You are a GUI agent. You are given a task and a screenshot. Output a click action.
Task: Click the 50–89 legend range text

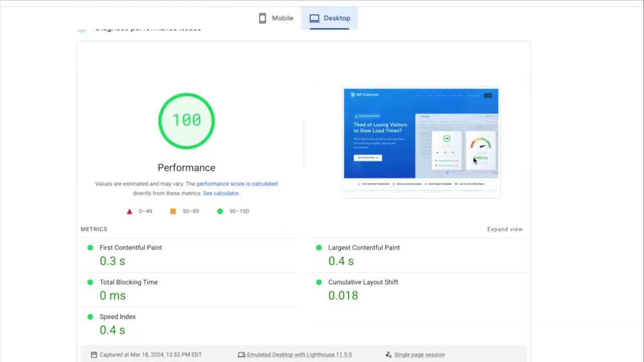click(x=191, y=211)
